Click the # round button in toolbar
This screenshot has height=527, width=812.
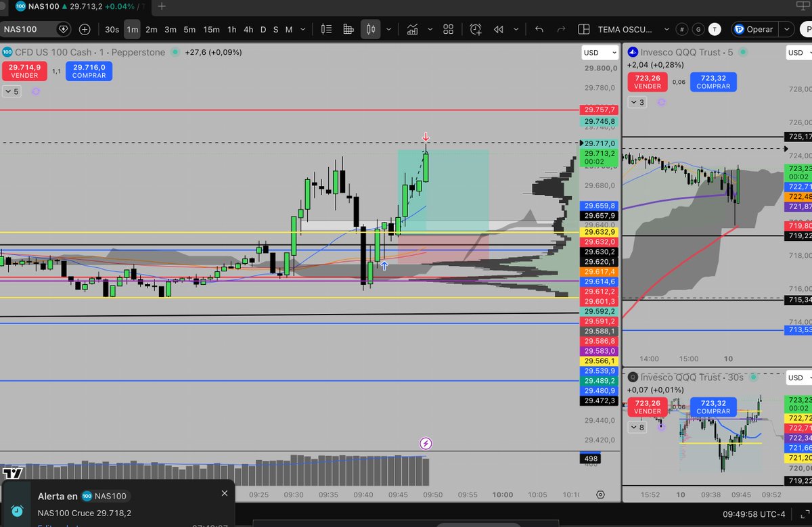[682, 29]
